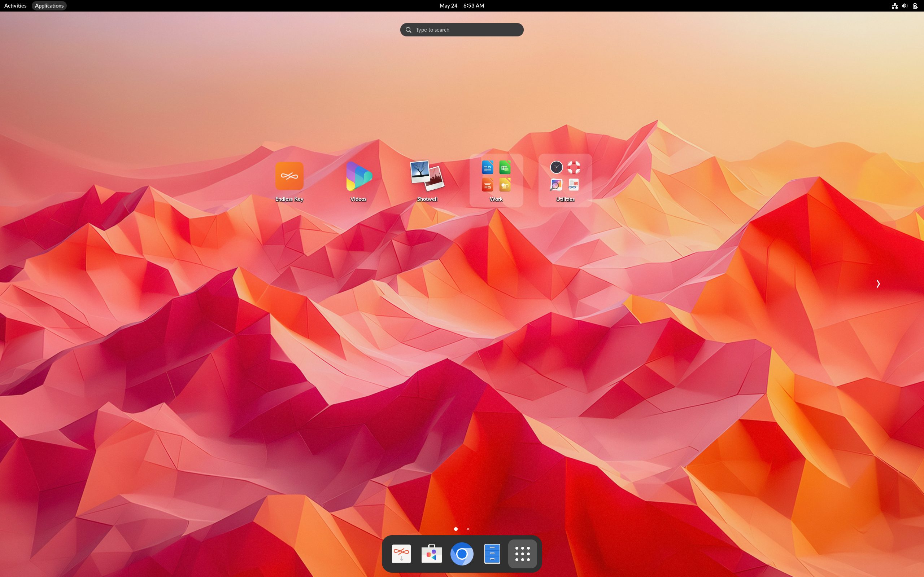Open the Endless OS installer in dock
924x577 pixels.
click(x=401, y=554)
